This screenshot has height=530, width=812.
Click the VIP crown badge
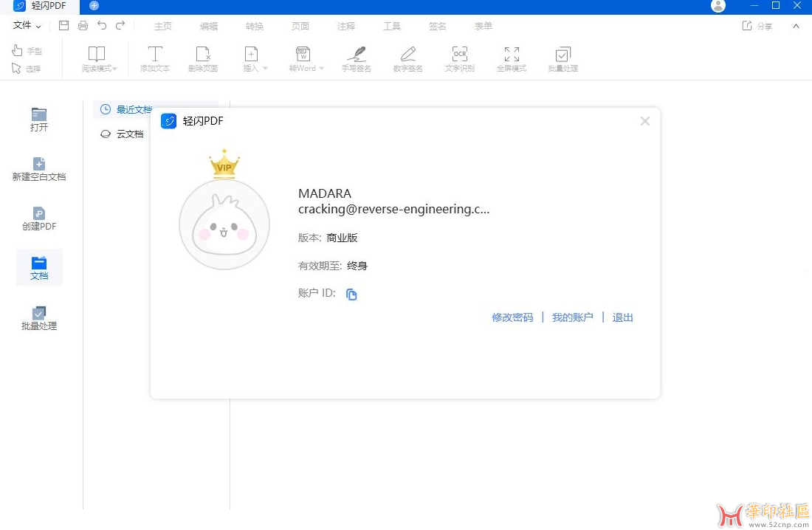tap(224, 164)
